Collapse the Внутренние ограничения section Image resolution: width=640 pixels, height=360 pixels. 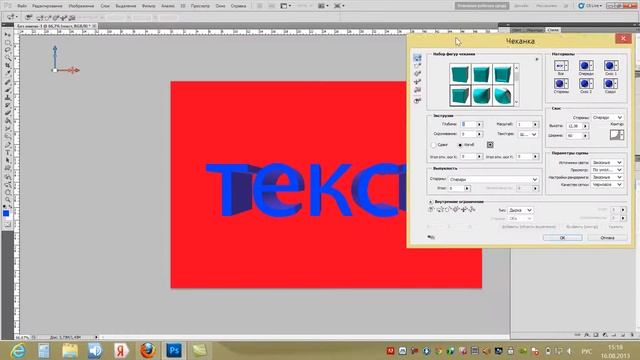point(430,202)
